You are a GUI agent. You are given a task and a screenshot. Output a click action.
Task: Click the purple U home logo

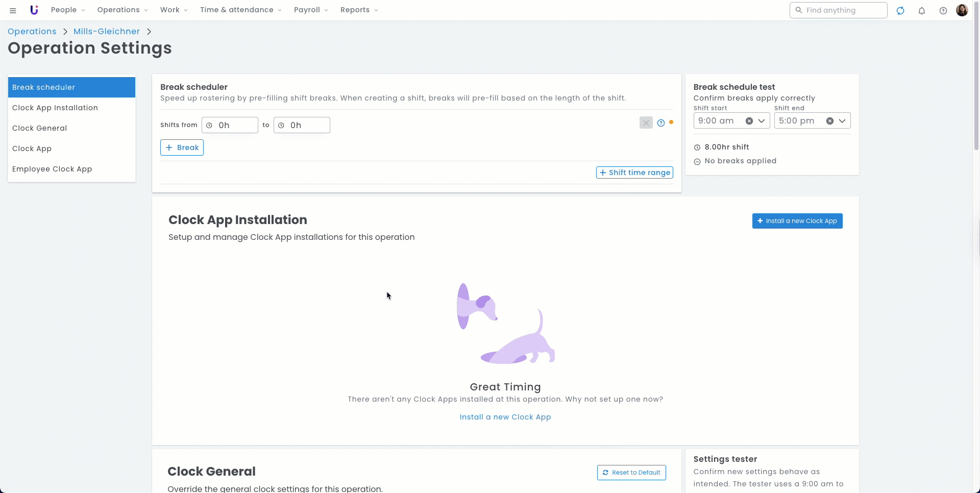[34, 10]
